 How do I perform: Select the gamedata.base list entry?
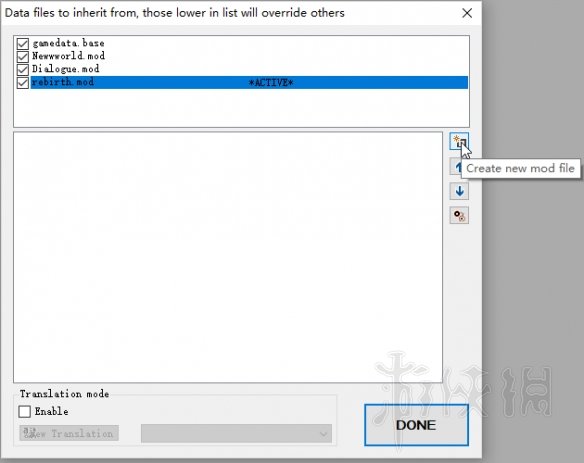[68, 43]
